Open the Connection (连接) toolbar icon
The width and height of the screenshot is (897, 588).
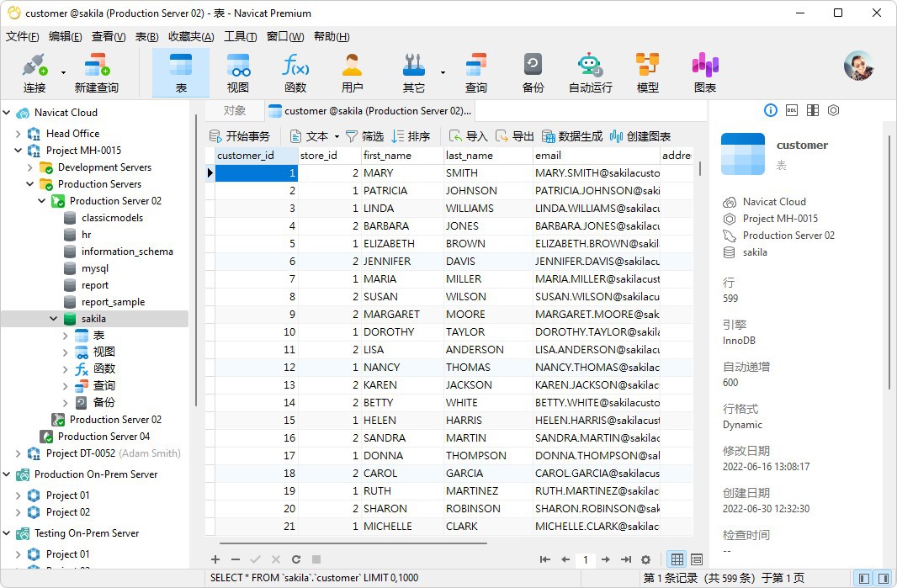coord(34,72)
